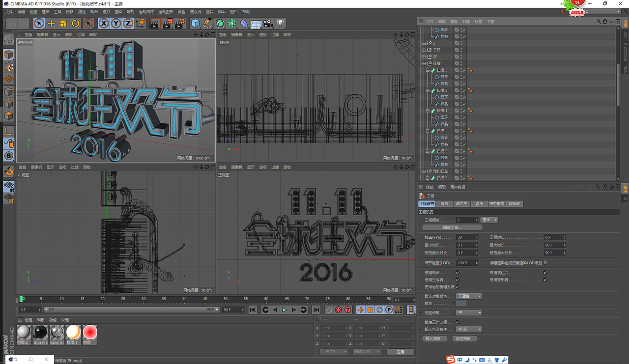Screen dimensions: 629x364
Task: Click the Undo arrow button
Action: [11, 23]
